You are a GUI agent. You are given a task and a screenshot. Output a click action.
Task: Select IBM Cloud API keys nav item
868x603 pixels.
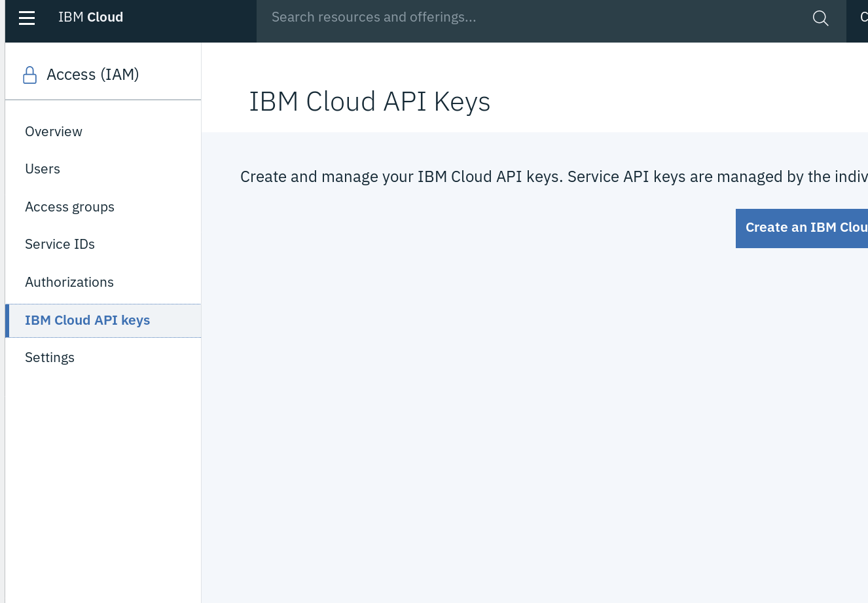pos(88,320)
